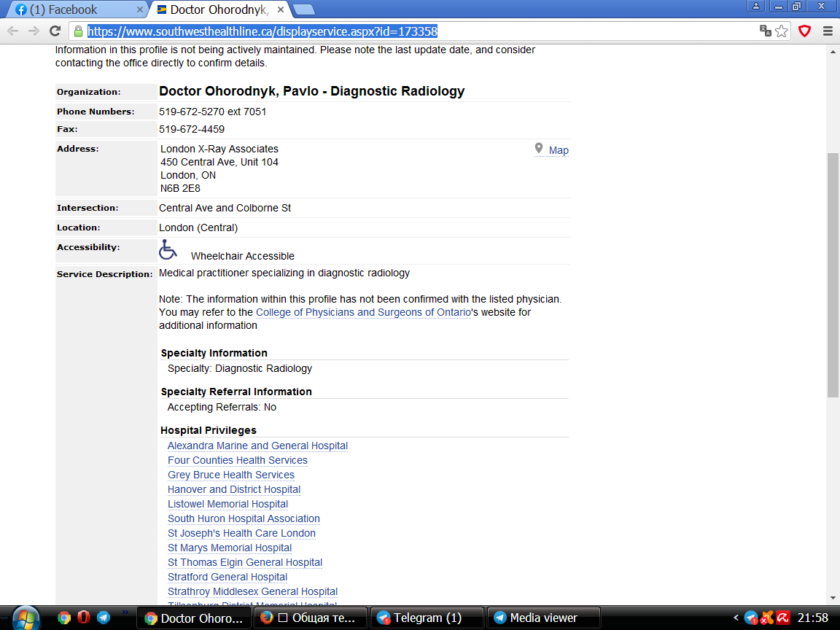Switch to Telegram (1) taskbar window
The width and height of the screenshot is (840, 630).
427,618
